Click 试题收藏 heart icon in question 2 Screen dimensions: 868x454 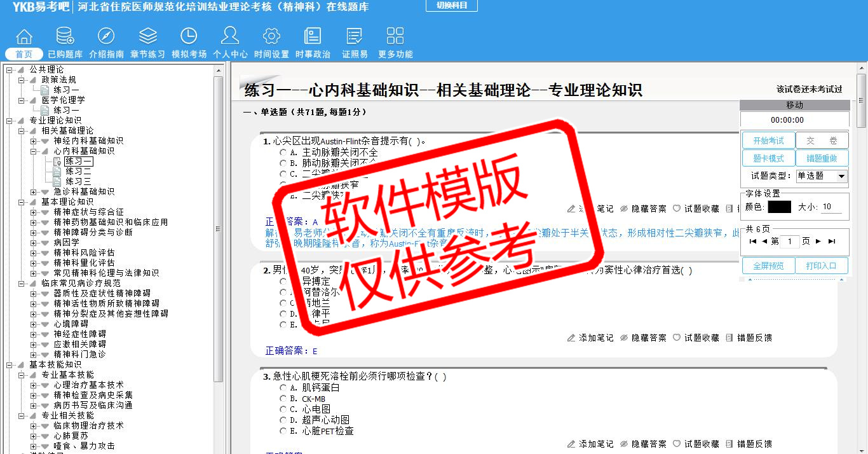tap(677, 338)
